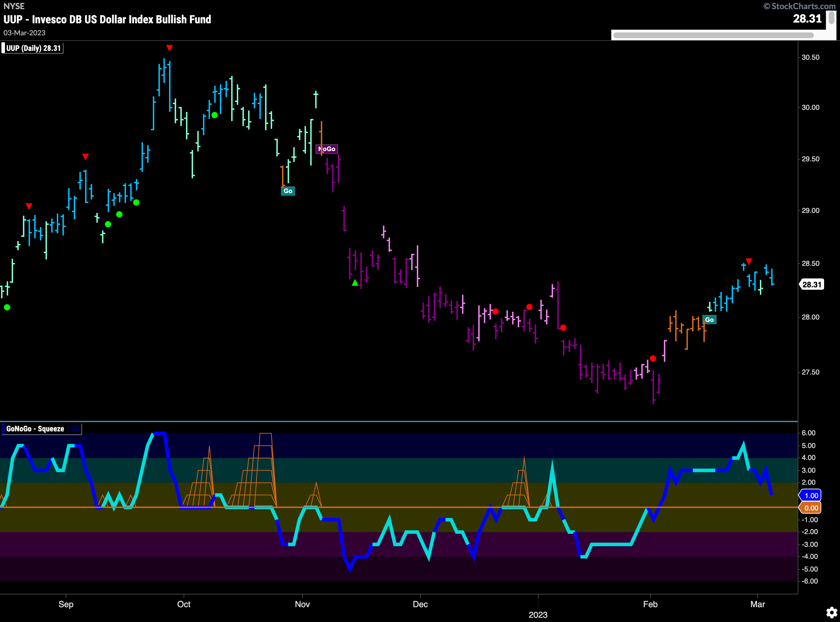
Task: Click the 28.31 current price tag
Action: coord(811,284)
